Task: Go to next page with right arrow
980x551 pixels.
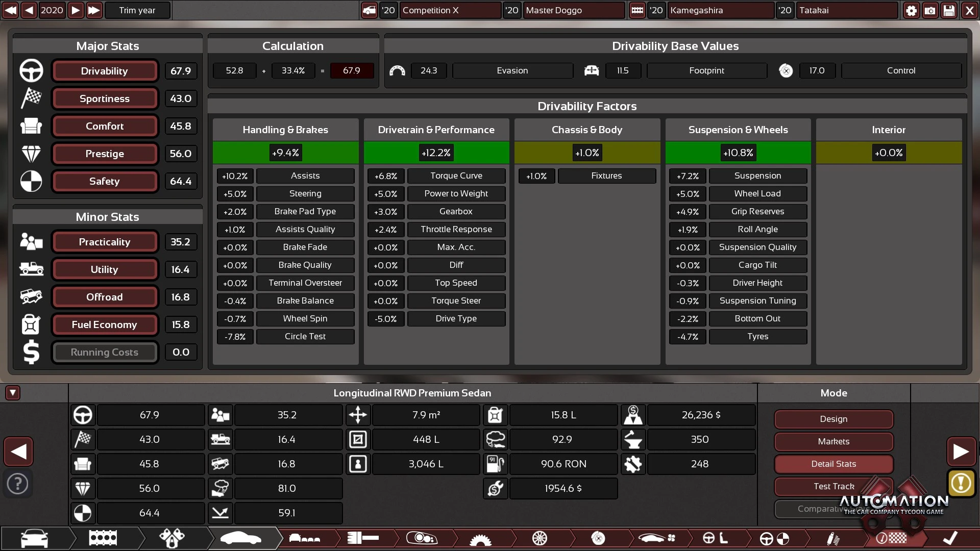Action: click(x=961, y=452)
